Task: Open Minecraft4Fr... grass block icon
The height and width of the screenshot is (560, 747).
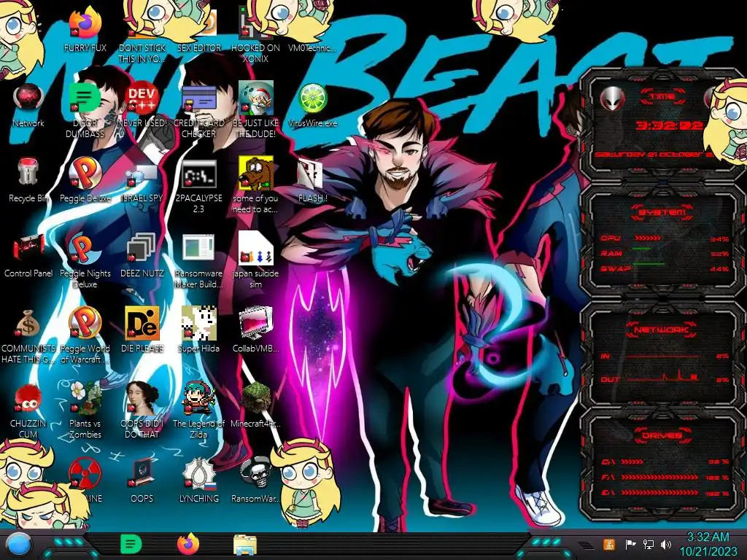Action: (255, 398)
